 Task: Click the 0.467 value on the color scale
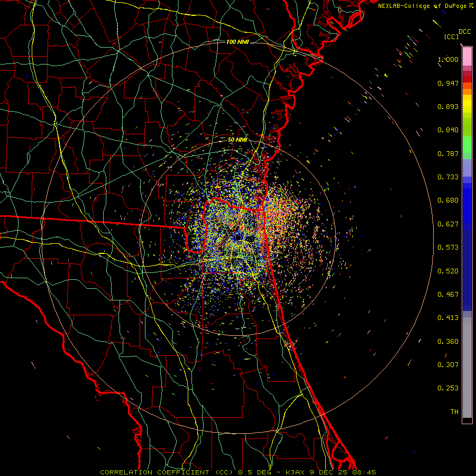point(448,295)
